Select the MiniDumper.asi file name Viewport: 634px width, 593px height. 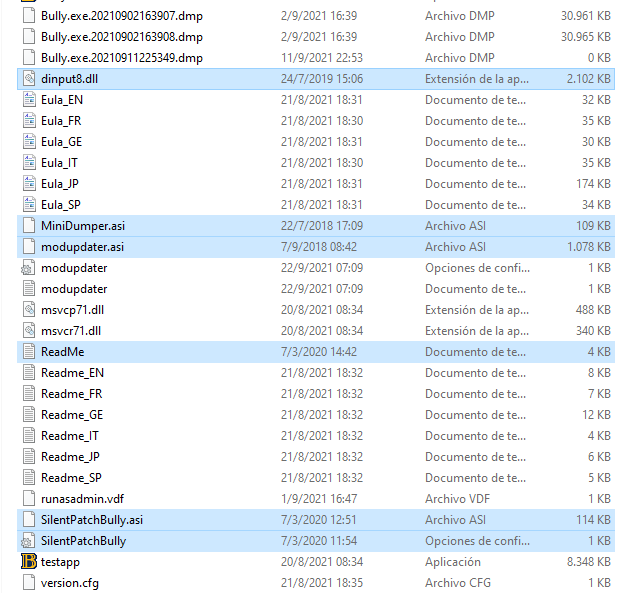click(83, 226)
